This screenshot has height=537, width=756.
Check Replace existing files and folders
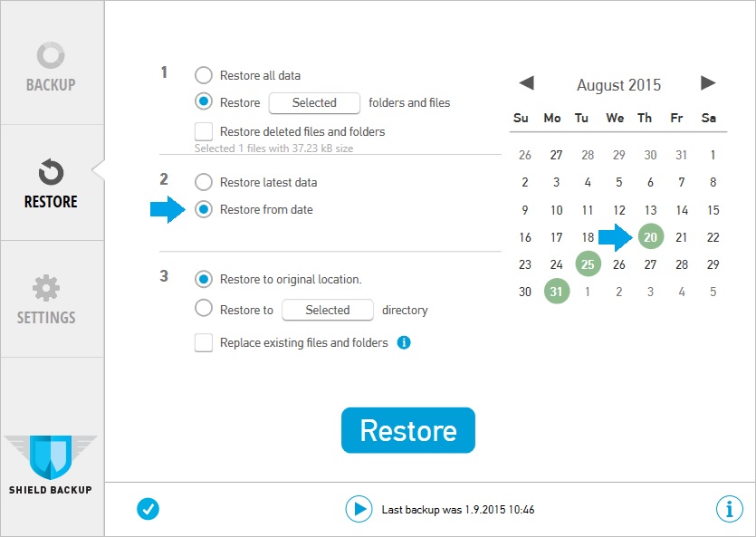[x=204, y=342]
